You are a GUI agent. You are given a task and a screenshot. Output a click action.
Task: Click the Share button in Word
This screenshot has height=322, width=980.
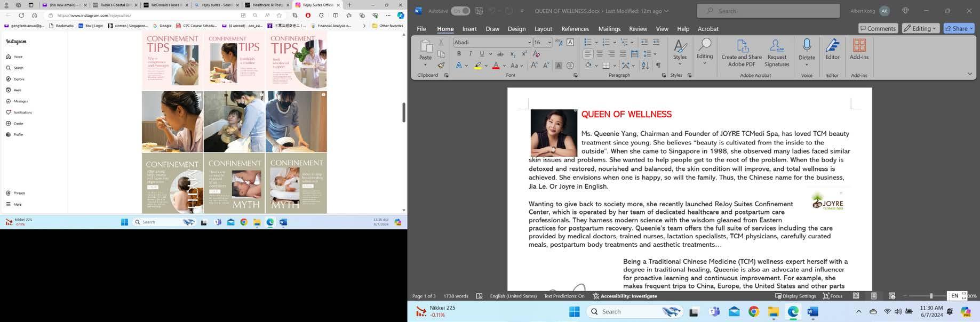pos(959,28)
